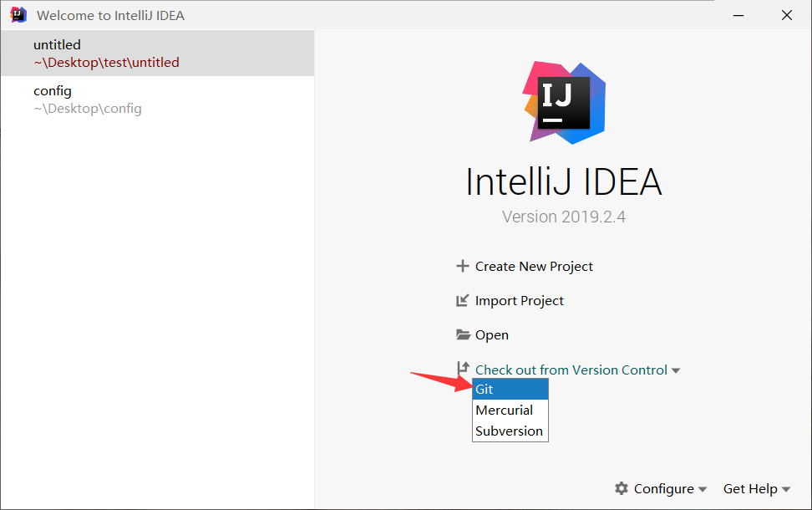Collapse the Version Control dropdown arrow

[x=675, y=370]
